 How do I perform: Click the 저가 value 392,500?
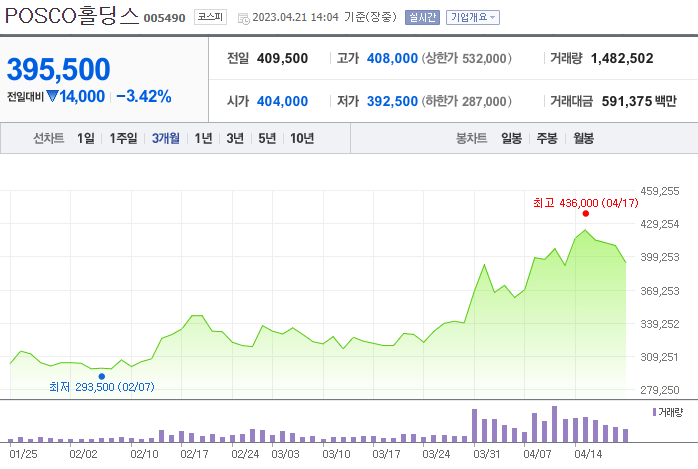(x=392, y=101)
